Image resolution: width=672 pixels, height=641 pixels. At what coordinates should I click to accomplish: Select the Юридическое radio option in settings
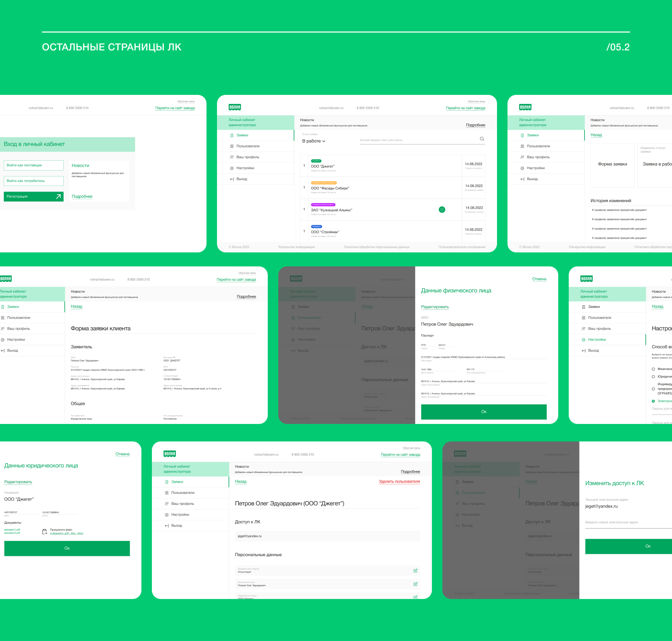(x=653, y=377)
